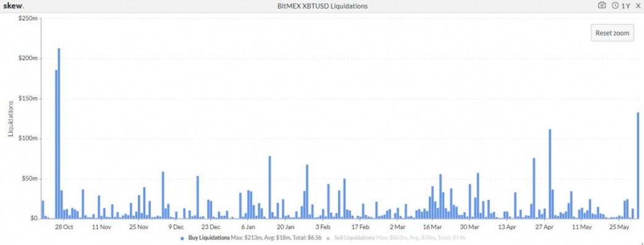Image resolution: width=644 pixels, height=245 pixels.
Task: Click the 17 Feb date label
Action: [360, 227]
